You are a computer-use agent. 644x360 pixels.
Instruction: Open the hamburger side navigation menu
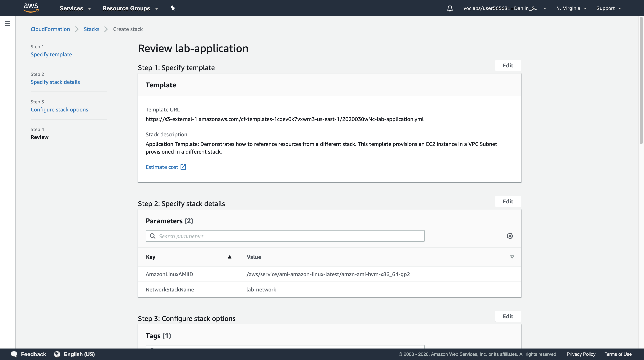(8, 24)
